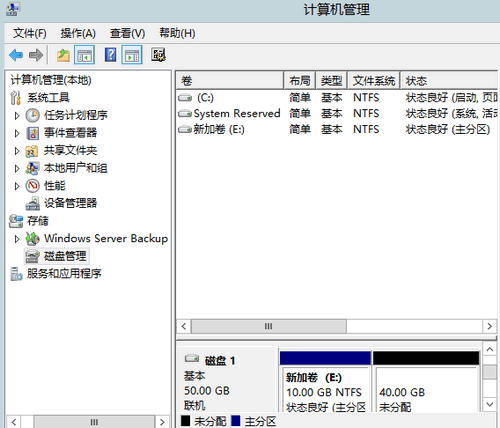Click the volume list horizontal scrollbar right arrow
500x428 pixels.
pos(489,326)
